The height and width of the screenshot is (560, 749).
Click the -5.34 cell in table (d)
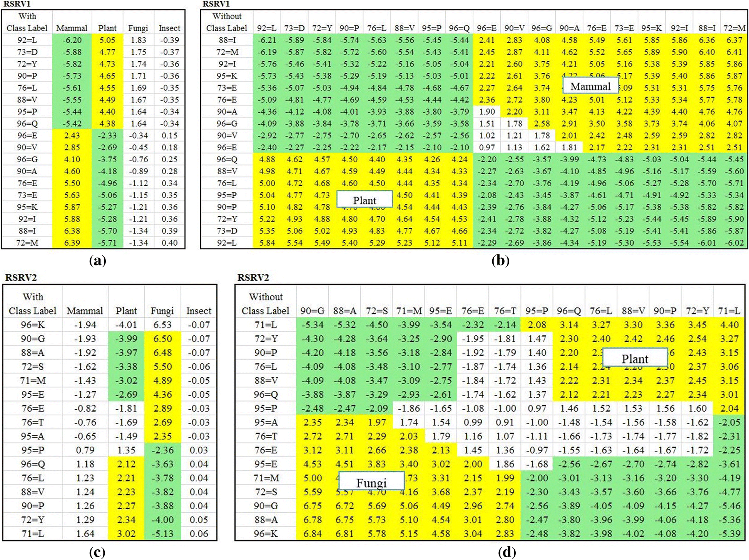(x=313, y=325)
